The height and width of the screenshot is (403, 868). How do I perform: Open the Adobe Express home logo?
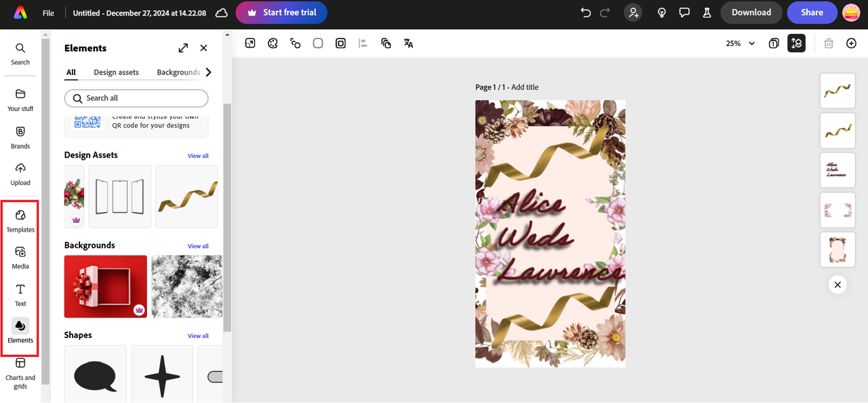tap(20, 12)
